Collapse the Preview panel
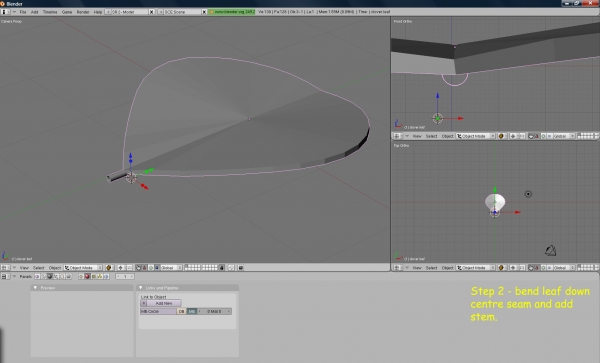Viewport: 600px width, 363px height. [x=36, y=288]
